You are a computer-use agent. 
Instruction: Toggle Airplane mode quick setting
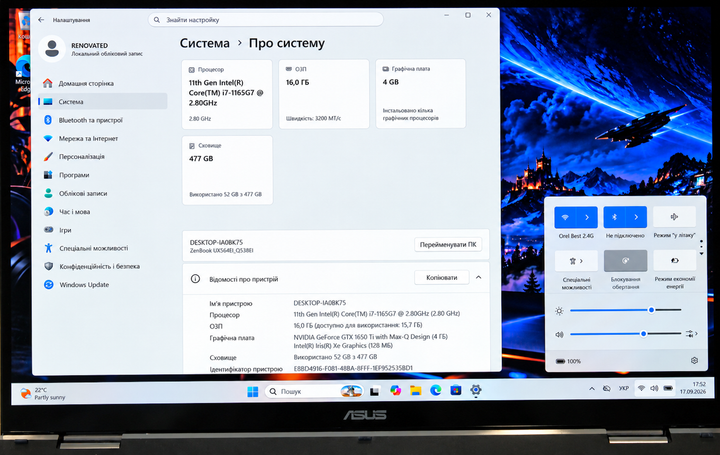tap(674, 217)
